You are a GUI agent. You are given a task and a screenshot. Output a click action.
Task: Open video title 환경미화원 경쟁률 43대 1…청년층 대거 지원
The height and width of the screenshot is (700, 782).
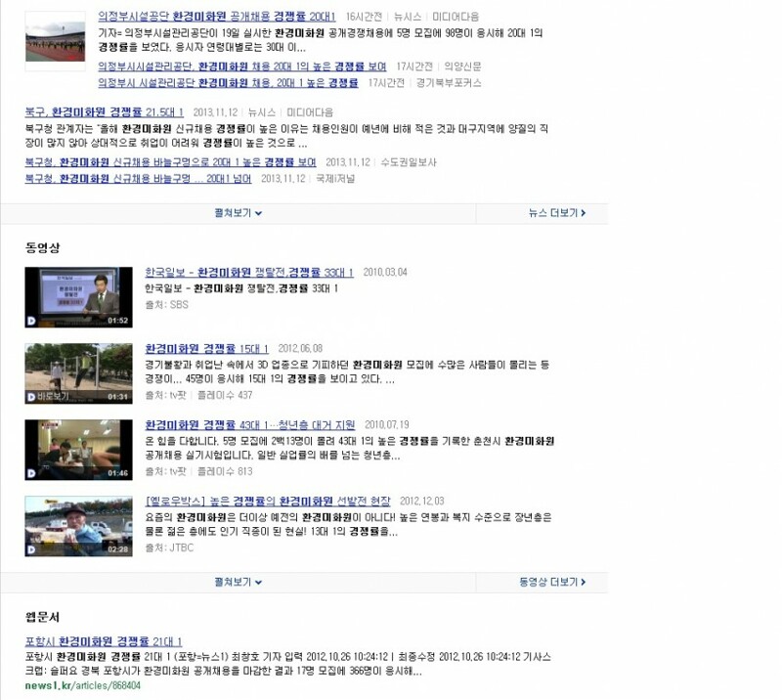click(x=250, y=425)
